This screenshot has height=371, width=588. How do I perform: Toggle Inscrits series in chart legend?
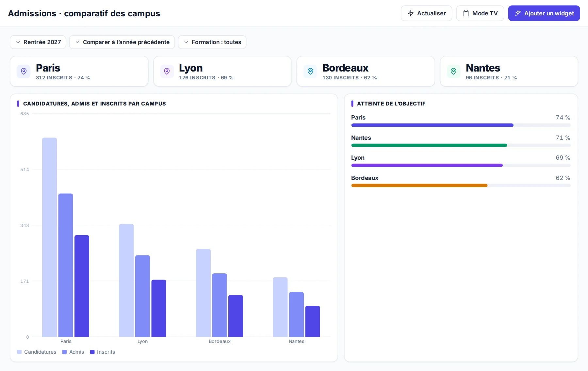pos(103,352)
